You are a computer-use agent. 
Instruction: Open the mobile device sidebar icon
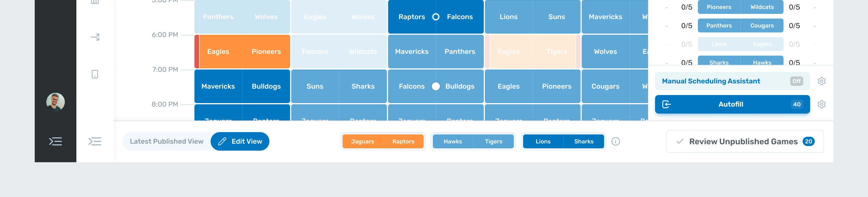[x=95, y=74]
